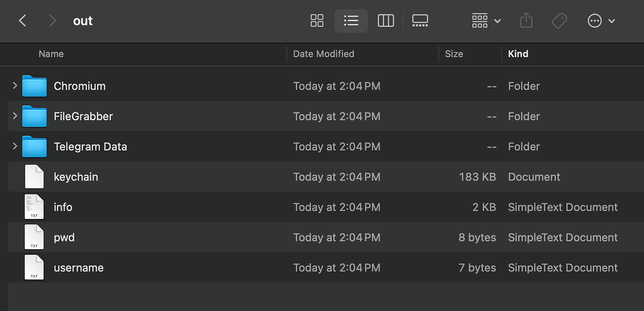Viewport: 644px width, 311px height.
Task: Sort files by the Kind column
Action: coord(518,54)
